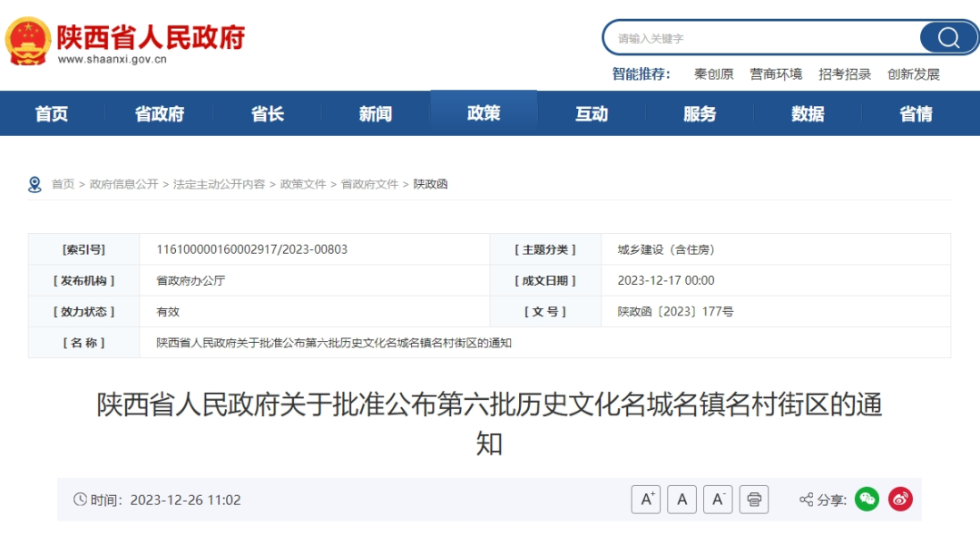Open the 数据 navigation tab
This screenshot has width=980, height=535.
click(x=808, y=113)
